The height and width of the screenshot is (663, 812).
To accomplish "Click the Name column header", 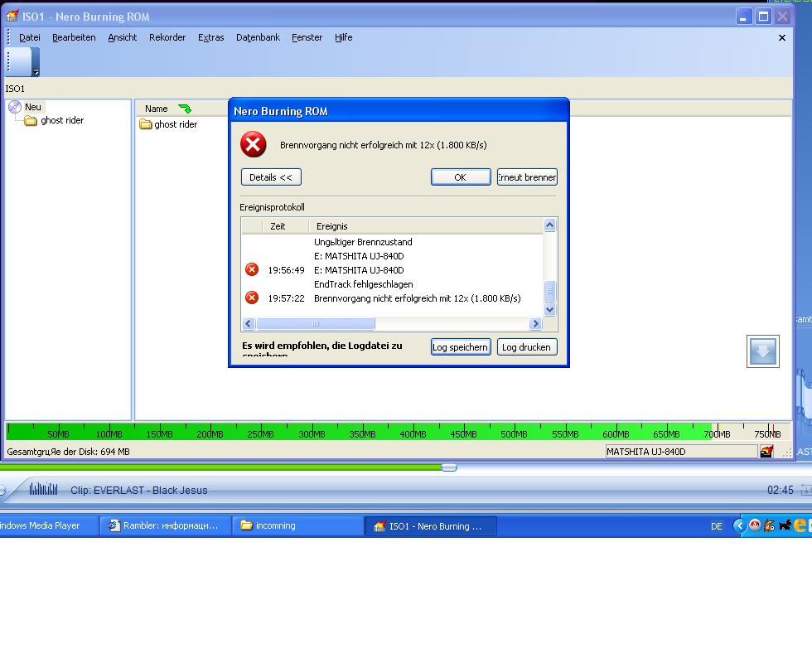I will pyautogui.click(x=157, y=109).
